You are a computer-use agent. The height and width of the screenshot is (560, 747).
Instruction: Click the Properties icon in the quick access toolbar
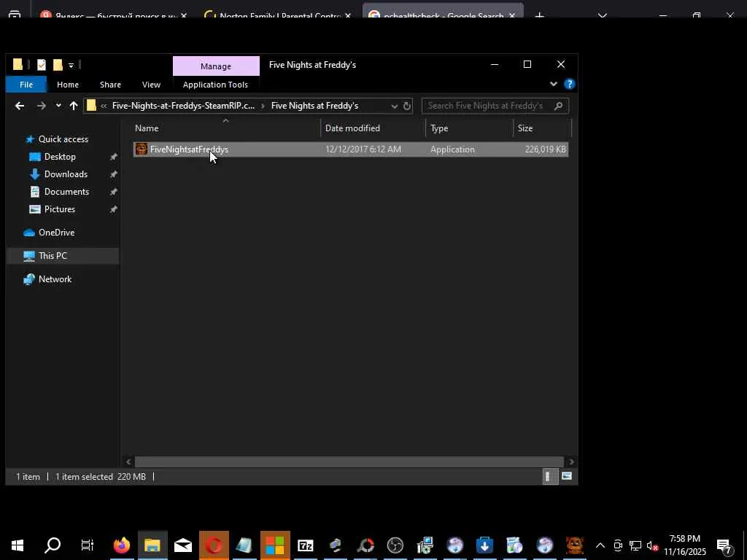(x=42, y=65)
